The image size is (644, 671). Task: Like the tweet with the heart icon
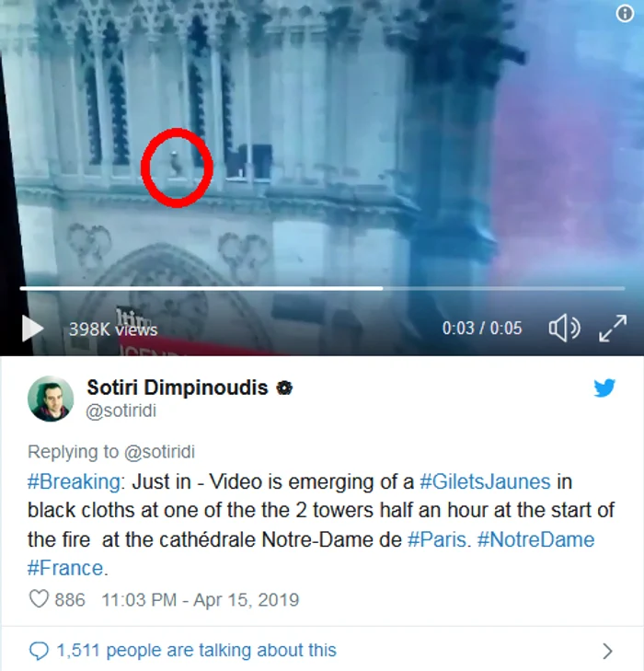click(39, 598)
